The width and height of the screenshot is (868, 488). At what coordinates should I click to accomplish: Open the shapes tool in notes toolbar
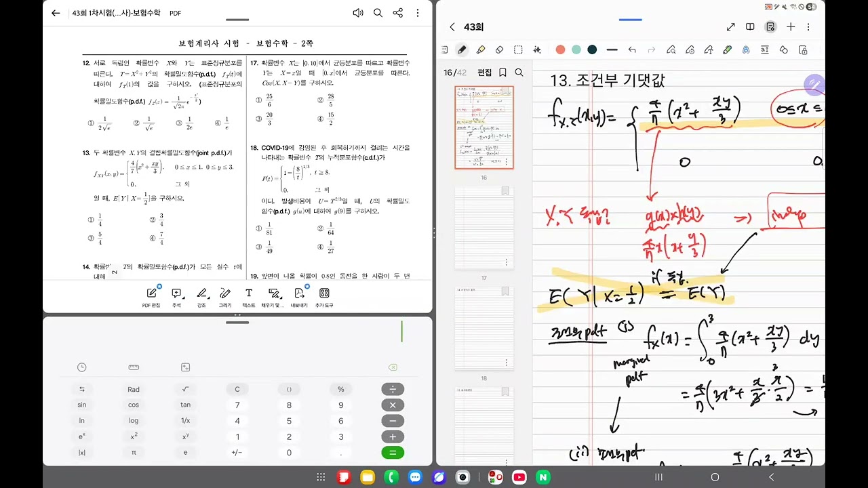click(x=784, y=49)
